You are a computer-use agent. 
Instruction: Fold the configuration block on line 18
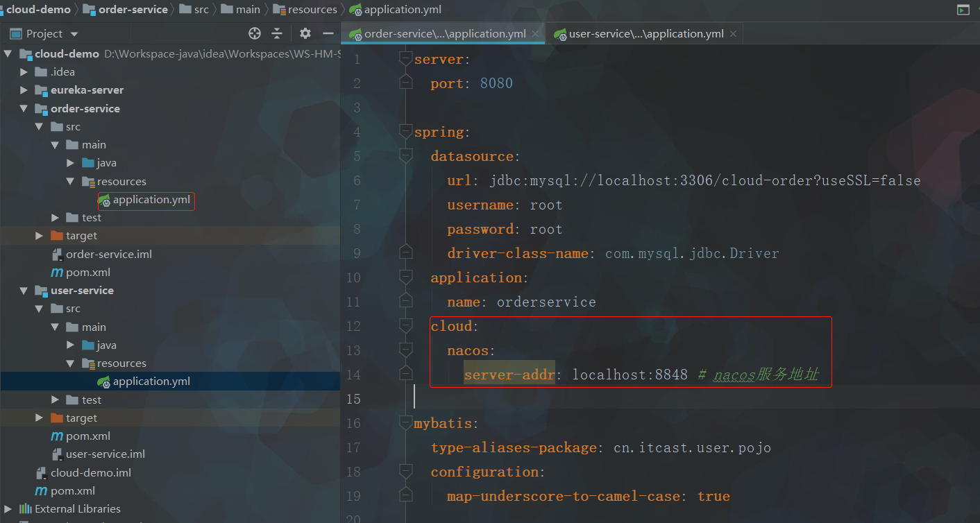pos(406,472)
